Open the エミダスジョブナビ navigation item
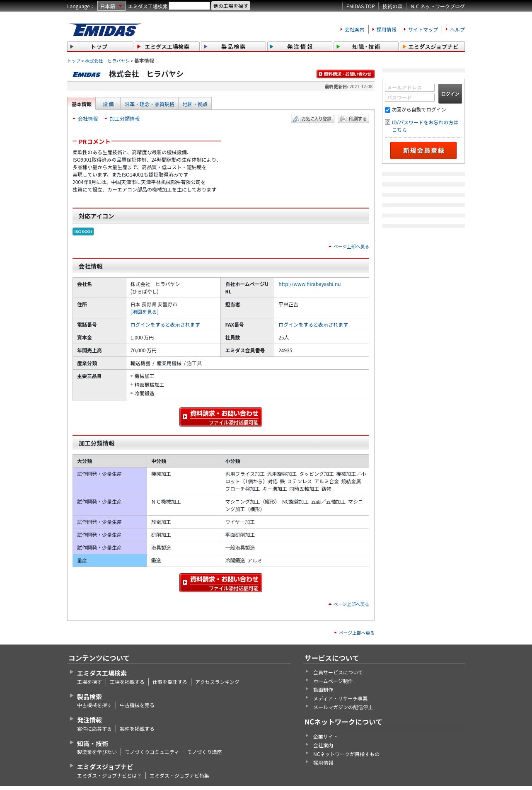 [432, 46]
